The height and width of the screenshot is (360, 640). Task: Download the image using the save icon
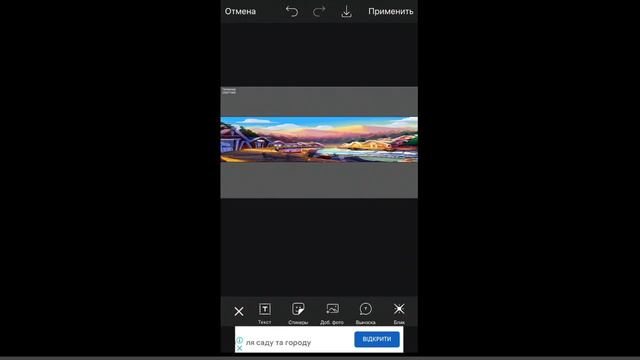point(346,11)
